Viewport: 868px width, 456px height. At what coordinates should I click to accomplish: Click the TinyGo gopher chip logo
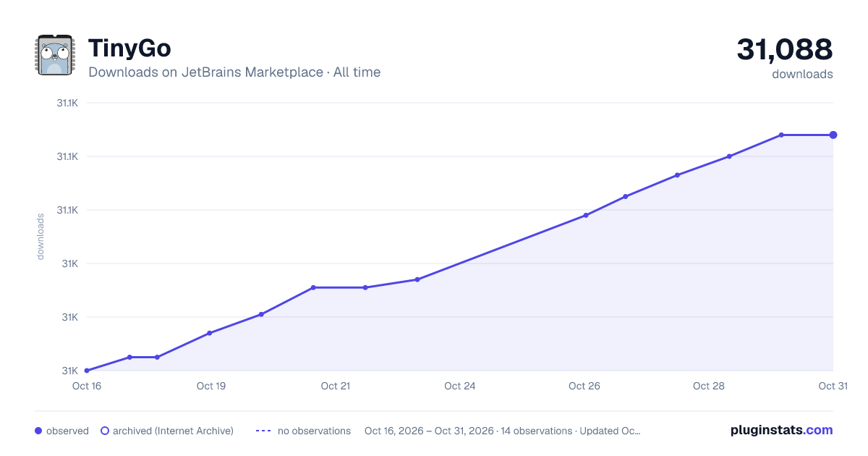point(55,54)
